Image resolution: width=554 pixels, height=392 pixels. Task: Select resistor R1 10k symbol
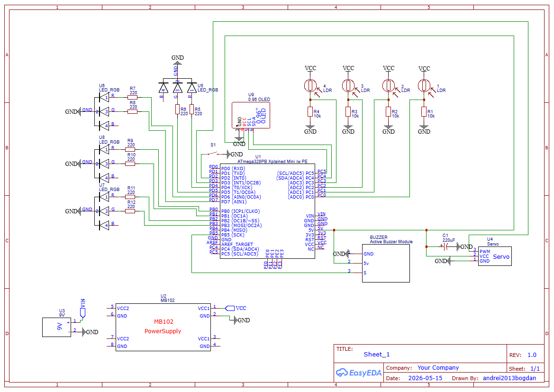pos(424,112)
